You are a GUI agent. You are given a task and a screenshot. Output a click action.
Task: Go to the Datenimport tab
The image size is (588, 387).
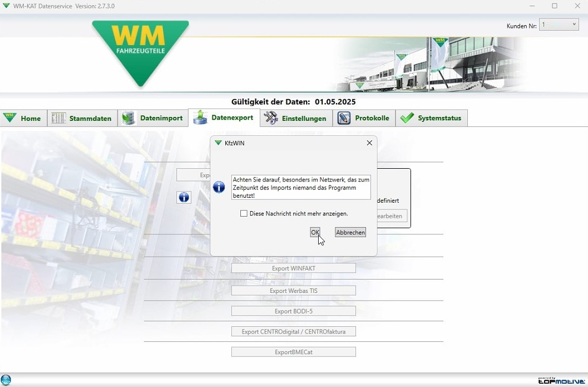coord(152,118)
